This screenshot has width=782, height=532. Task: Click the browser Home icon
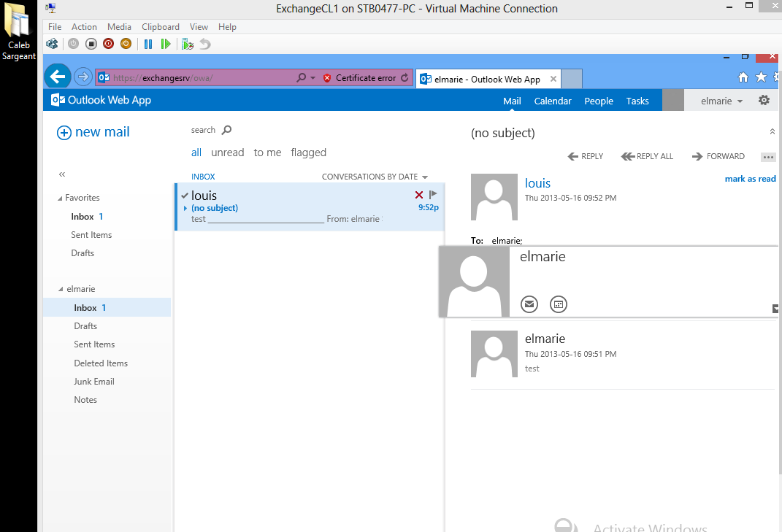[x=743, y=77]
